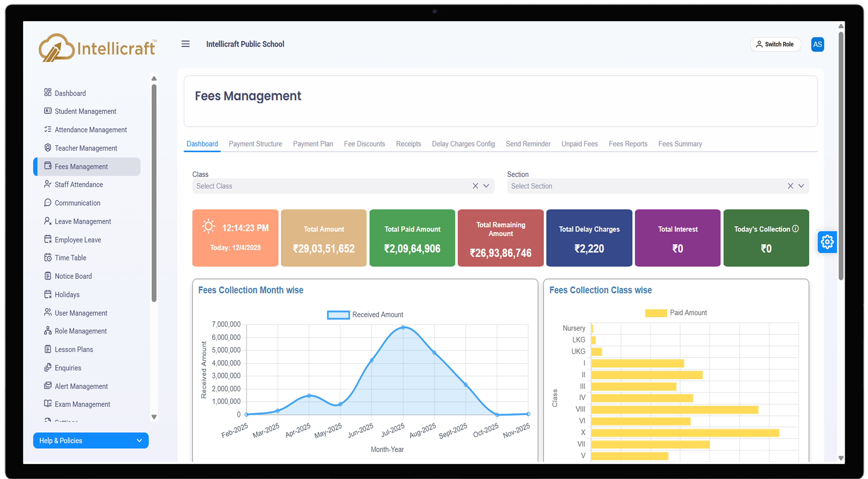The height and width of the screenshot is (479, 868).
Task: Select the Notice Board icon
Action: (48, 276)
